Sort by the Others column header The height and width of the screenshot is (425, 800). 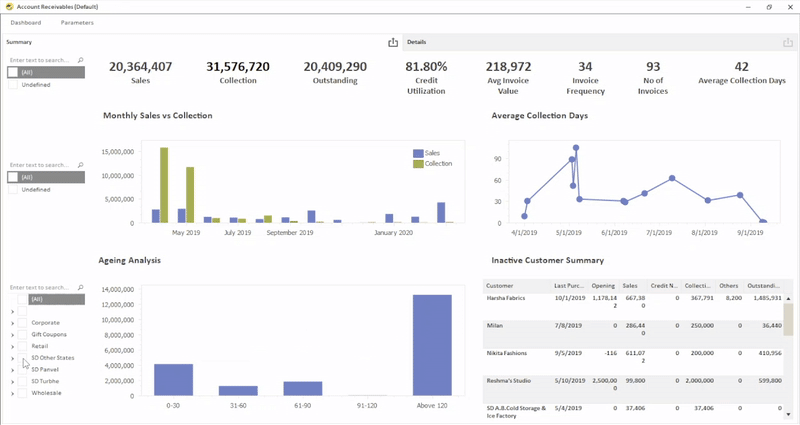[729, 286]
